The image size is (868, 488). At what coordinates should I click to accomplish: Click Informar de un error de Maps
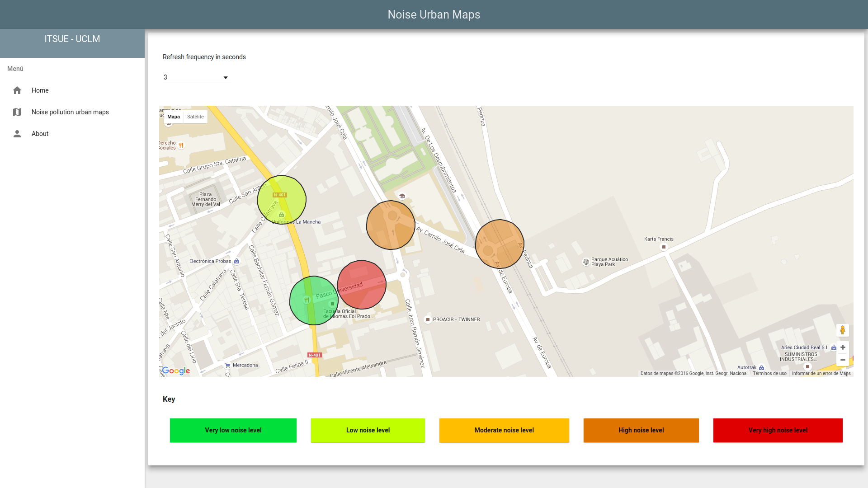(821, 373)
